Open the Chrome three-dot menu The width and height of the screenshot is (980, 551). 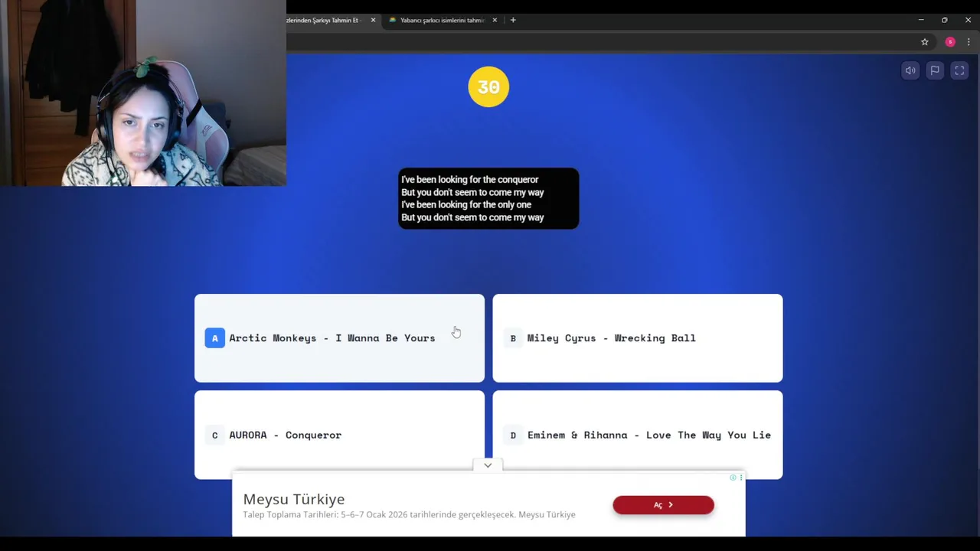[x=969, y=42]
